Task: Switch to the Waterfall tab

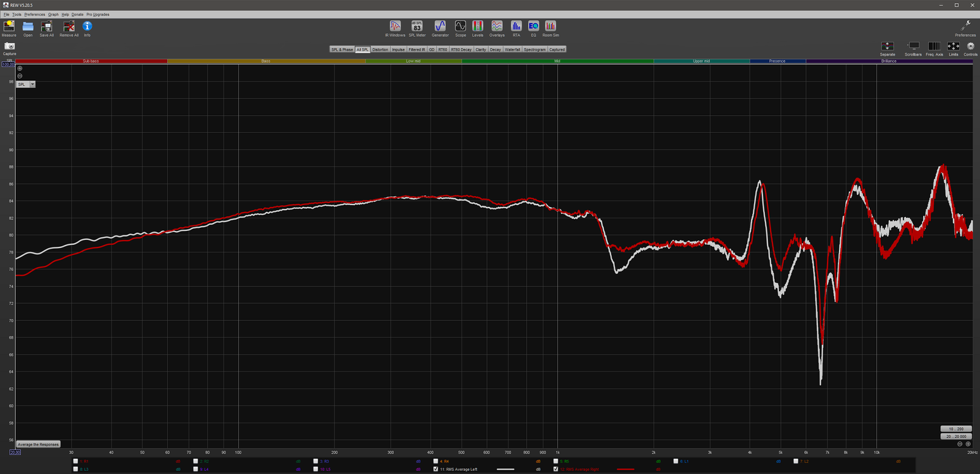Action: tap(512, 50)
